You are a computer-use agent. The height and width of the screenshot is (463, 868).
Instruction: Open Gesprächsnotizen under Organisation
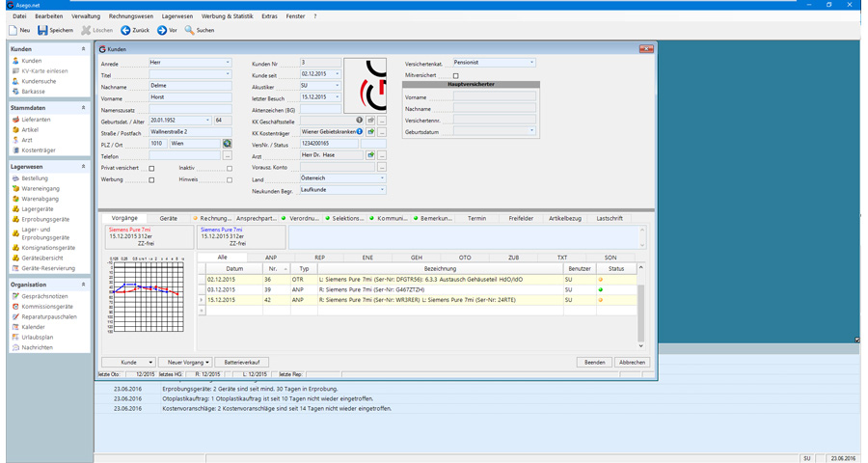[x=44, y=296]
